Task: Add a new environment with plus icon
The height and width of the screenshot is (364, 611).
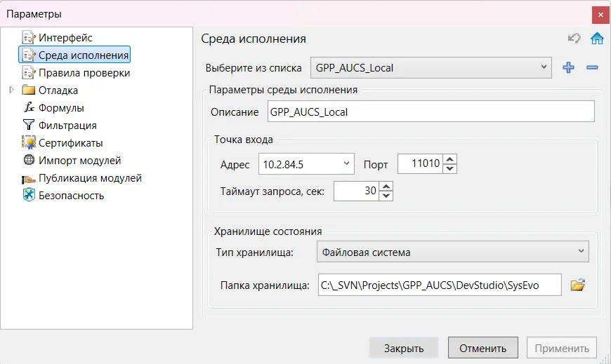Action: [x=569, y=67]
